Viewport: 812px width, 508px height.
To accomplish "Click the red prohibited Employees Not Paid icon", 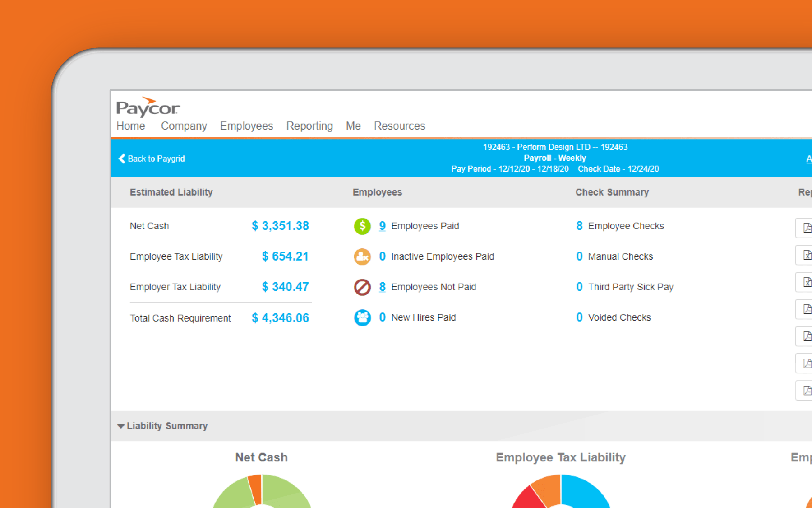I will pos(362,287).
